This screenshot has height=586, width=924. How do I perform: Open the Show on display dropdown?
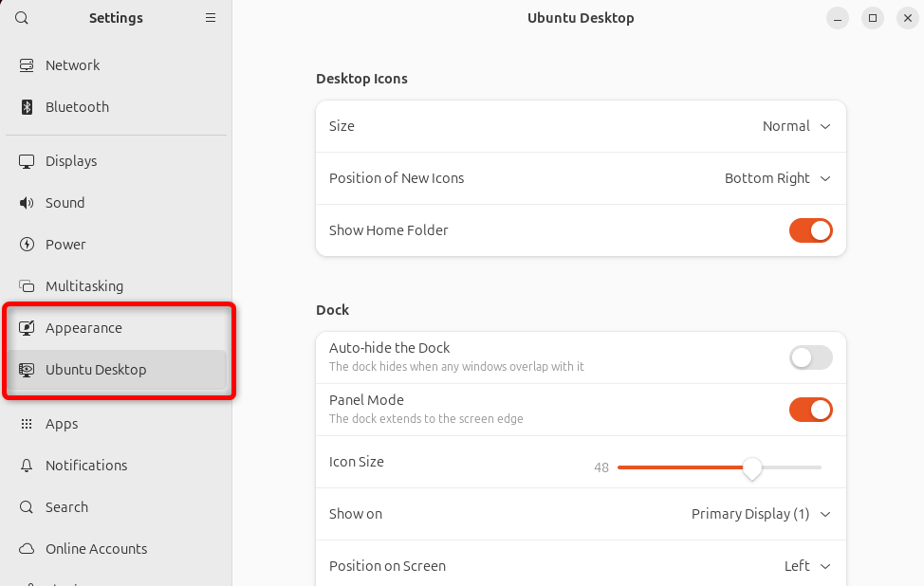(761, 514)
